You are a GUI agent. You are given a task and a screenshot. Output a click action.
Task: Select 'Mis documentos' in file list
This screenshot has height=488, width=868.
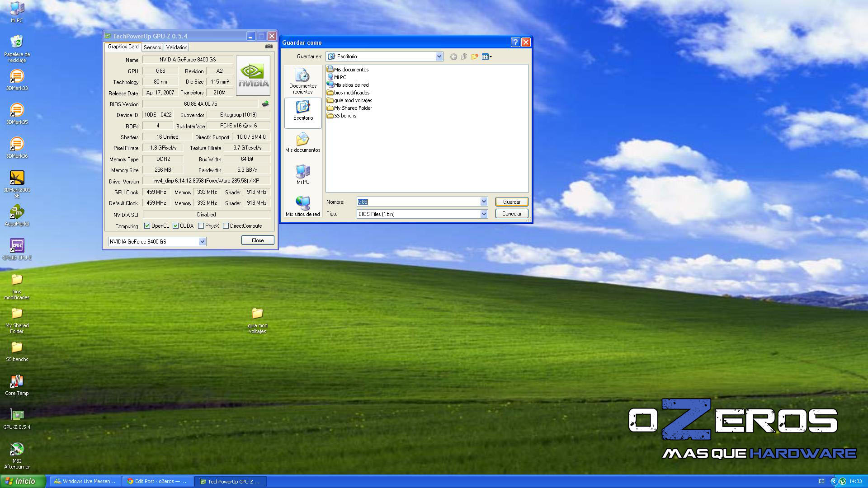(x=348, y=70)
